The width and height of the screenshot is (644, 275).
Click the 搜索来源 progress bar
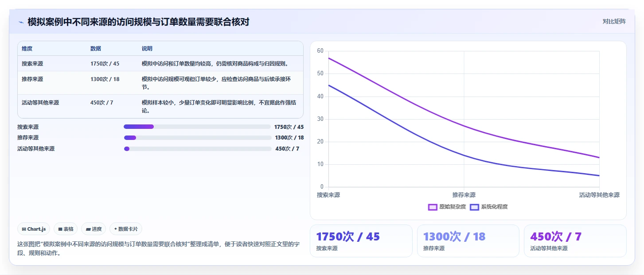point(197,127)
